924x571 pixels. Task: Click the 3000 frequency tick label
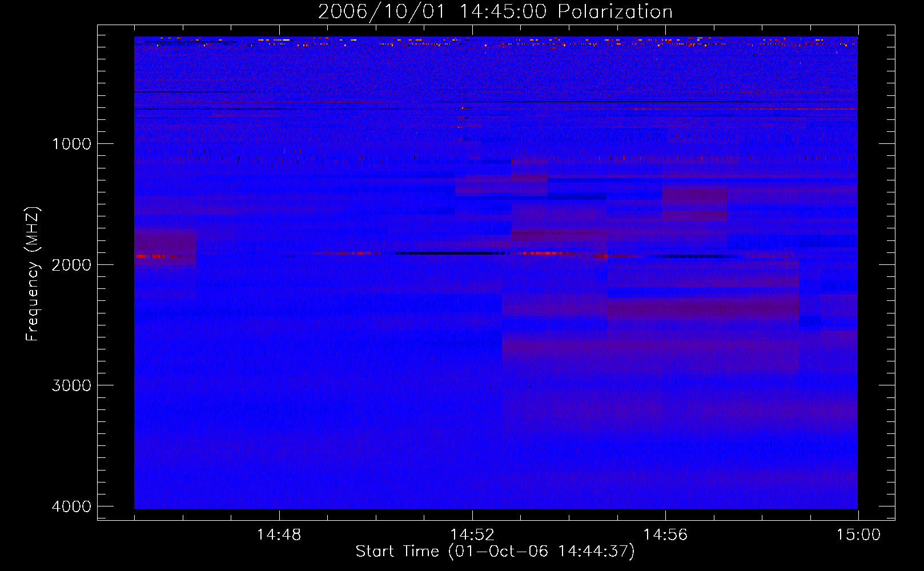pos(71,385)
